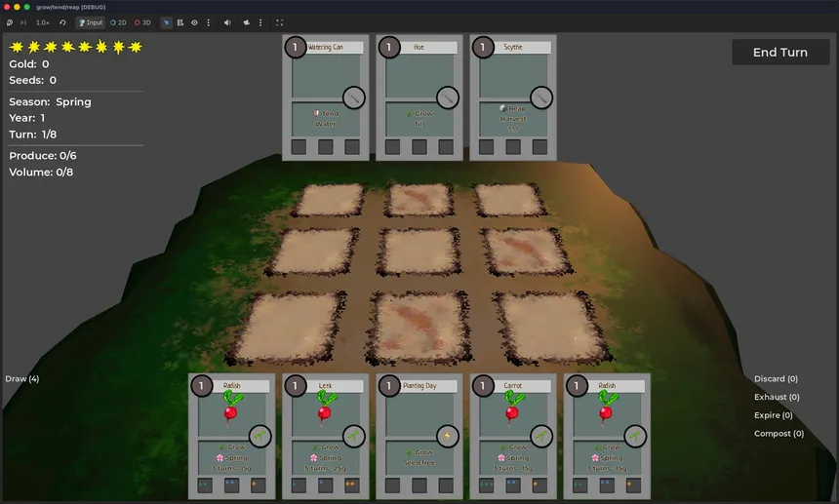The width and height of the screenshot is (839, 504).
Task: Mute audio with the speaker icon
Action: (227, 22)
